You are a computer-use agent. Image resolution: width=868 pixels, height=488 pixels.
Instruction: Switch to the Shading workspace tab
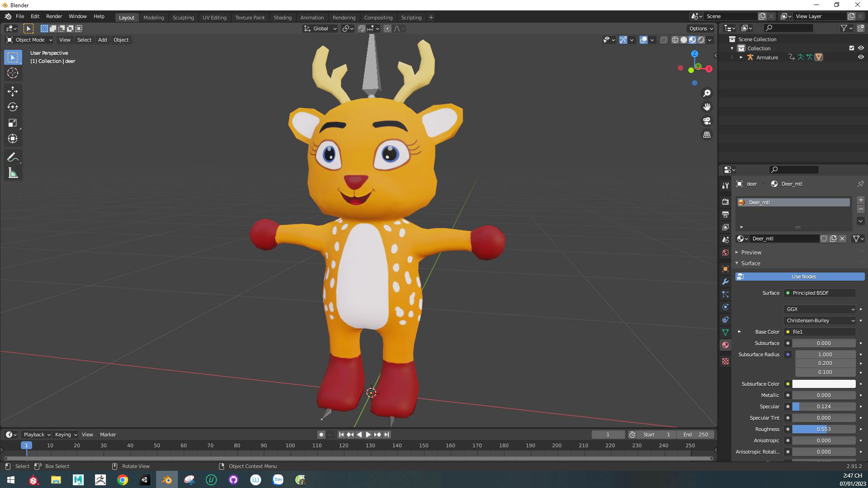point(282,17)
